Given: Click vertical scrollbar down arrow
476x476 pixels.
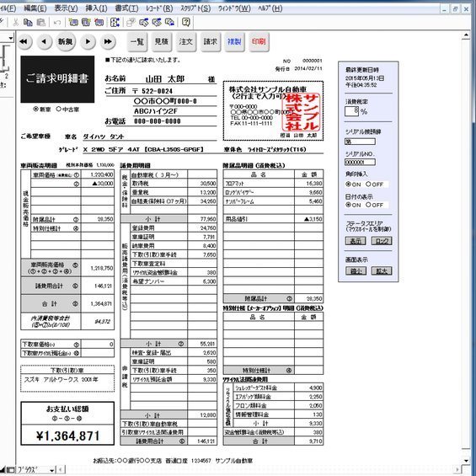Looking at the screenshot, I should click(x=466, y=460).
